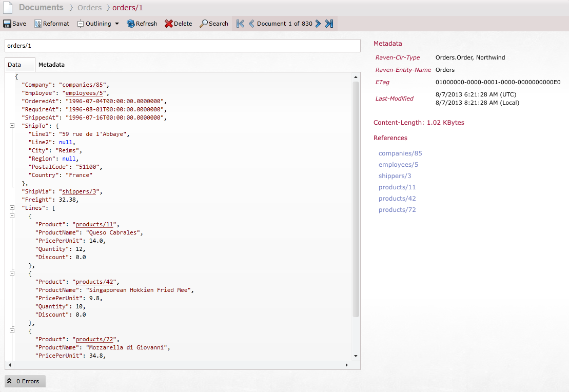Screen dimensions: 569x392
Task: Click the "OrderedAt" date line
Action: click(x=94, y=101)
